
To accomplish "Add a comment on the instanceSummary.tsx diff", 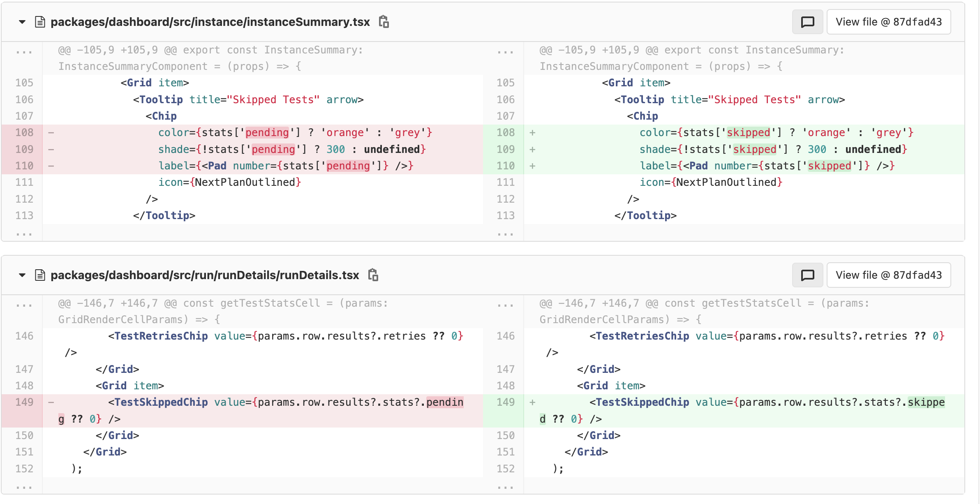I will click(807, 22).
